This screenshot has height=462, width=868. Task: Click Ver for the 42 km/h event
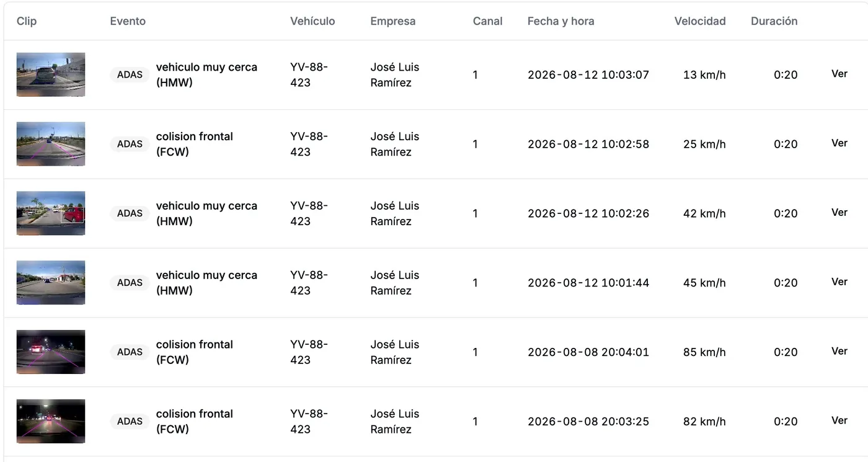point(839,213)
